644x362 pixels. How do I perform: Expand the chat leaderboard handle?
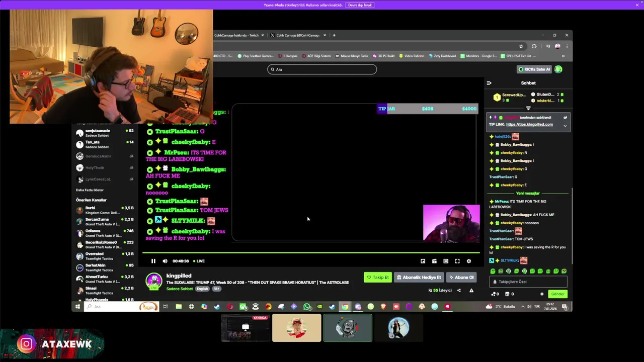pyautogui.click(x=528, y=108)
